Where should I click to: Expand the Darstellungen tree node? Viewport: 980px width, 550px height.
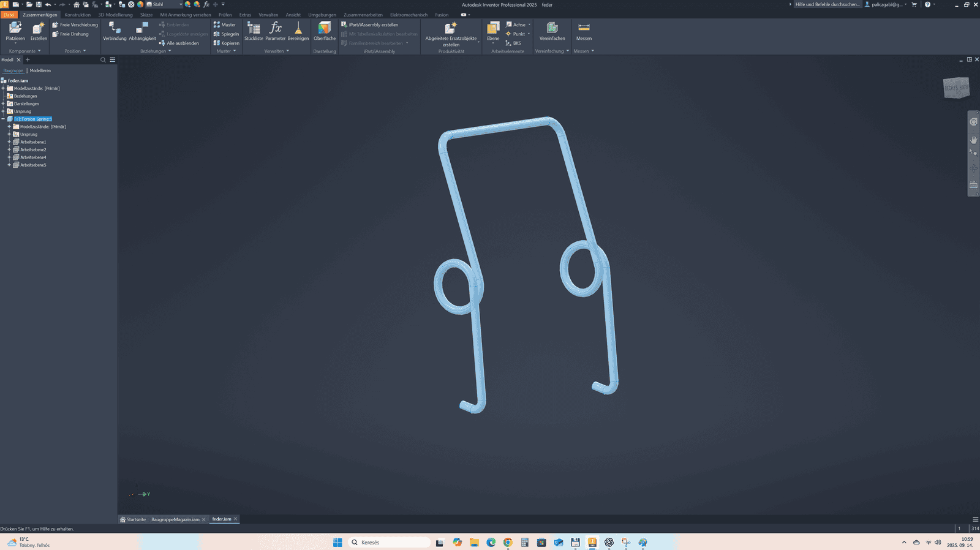[x=3, y=104]
